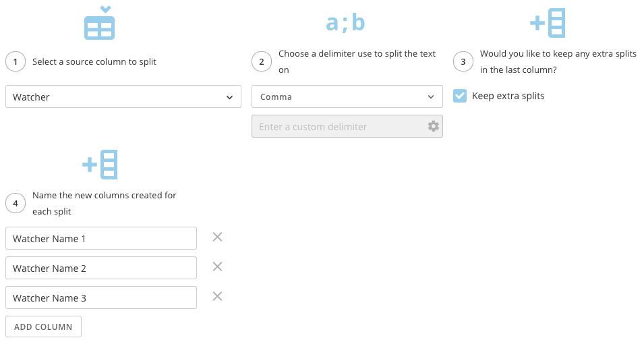The height and width of the screenshot is (340, 644).
Task: Open the Watcher source column dropdown
Action: [123, 96]
